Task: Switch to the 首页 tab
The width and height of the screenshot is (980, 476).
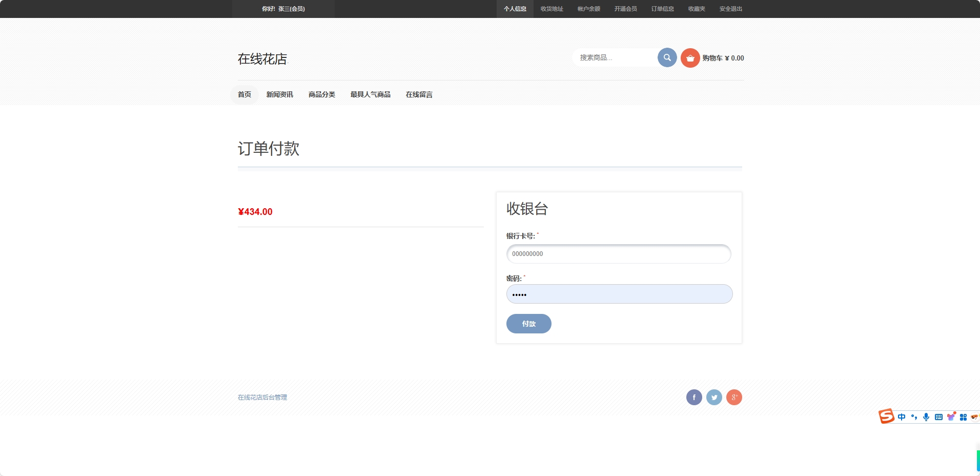Action: pyautogui.click(x=244, y=94)
